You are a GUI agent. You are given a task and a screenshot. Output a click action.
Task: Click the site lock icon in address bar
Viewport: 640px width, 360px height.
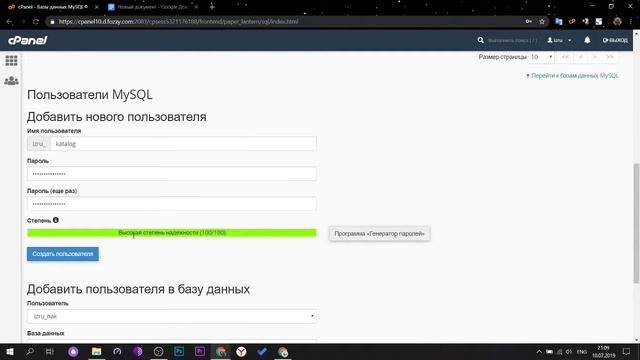[52, 22]
